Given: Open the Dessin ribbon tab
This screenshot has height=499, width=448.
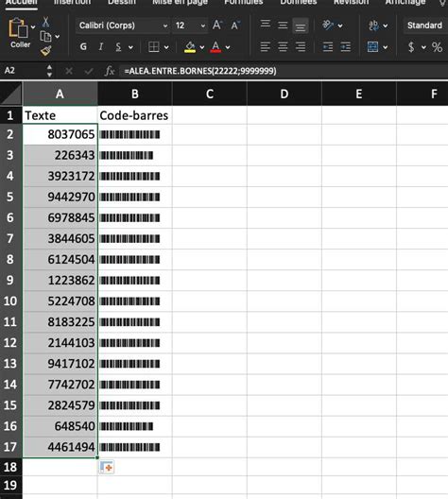Looking at the screenshot, I should pos(122,3).
